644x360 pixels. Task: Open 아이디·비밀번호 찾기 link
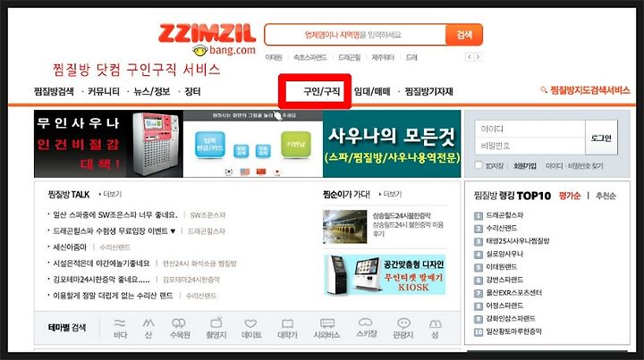(x=574, y=165)
